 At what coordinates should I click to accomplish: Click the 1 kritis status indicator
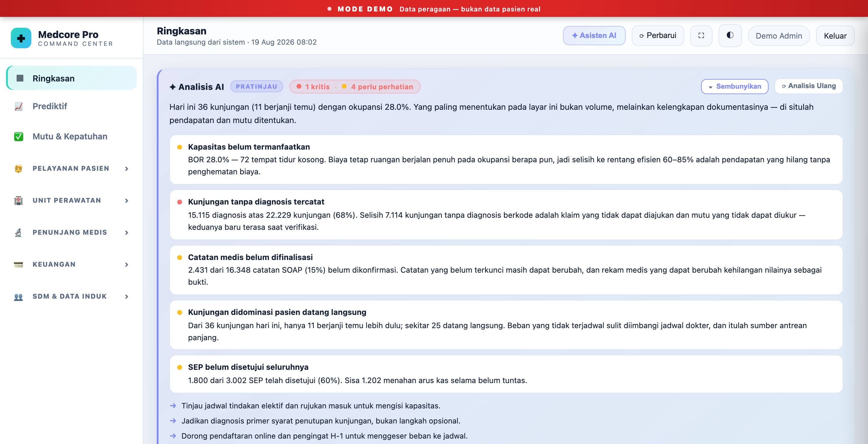click(313, 87)
